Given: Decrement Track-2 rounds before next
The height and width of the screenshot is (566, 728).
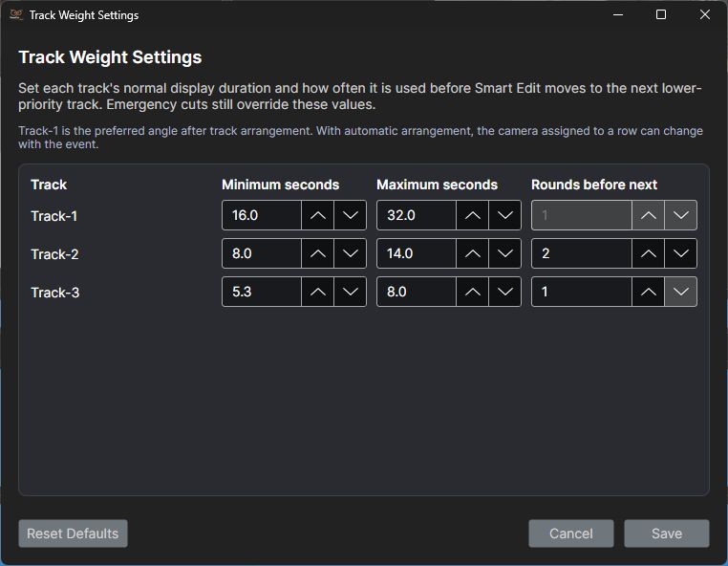Looking at the screenshot, I should coord(680,253).
